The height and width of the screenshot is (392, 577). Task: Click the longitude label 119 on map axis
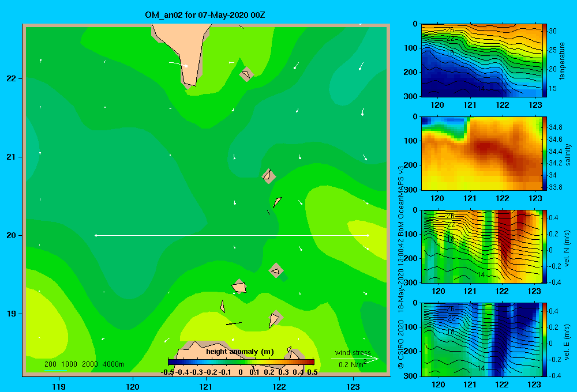point(59,386)
